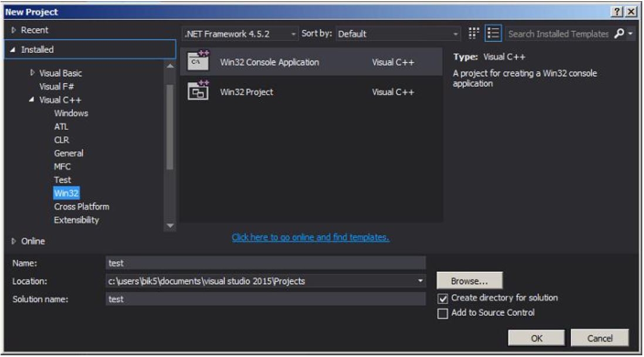Select the Extensibility category
Screen dimensions: 644x357
[x=76, y=220]
